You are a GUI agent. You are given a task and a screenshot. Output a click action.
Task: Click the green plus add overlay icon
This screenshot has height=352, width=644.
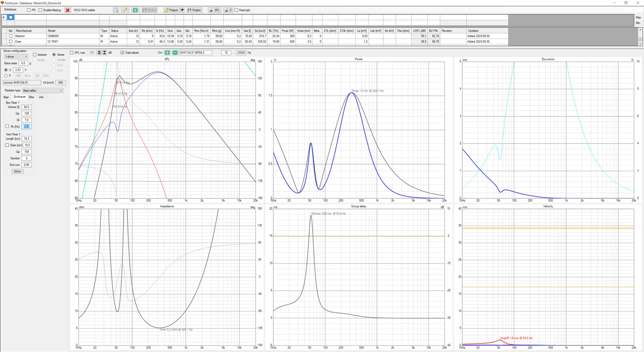click(167, 53)
